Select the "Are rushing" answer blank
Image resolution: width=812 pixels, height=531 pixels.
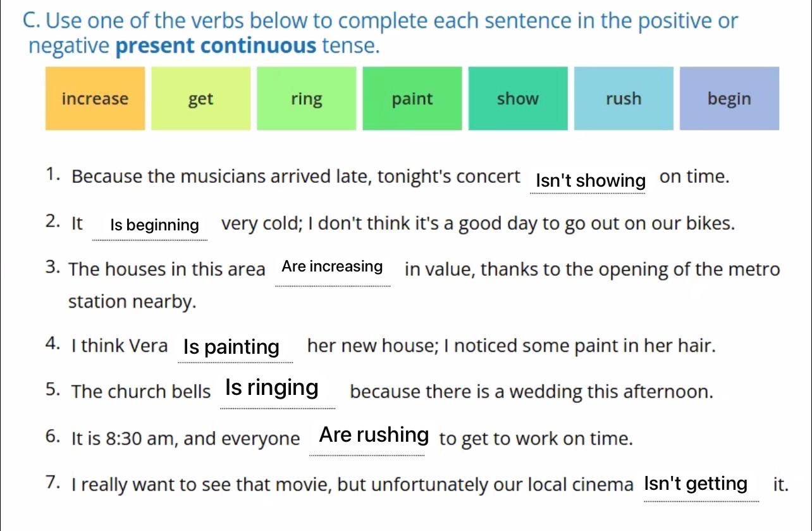[374, 435]
